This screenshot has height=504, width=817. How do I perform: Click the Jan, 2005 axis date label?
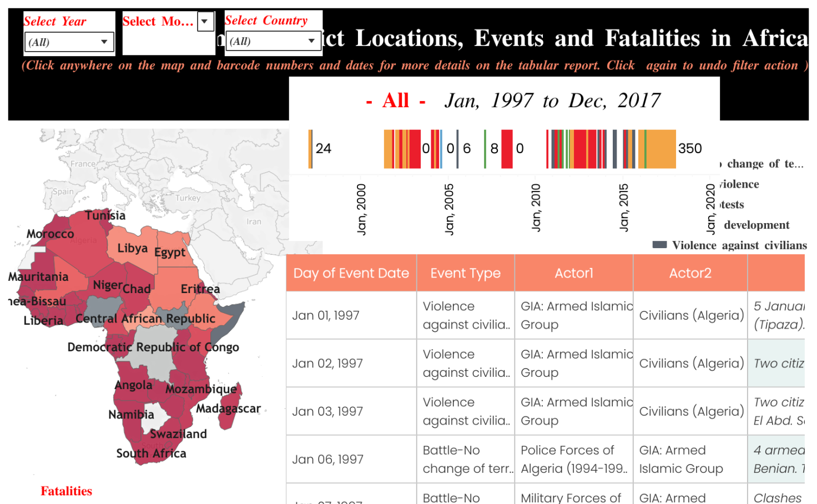(449, 209)
